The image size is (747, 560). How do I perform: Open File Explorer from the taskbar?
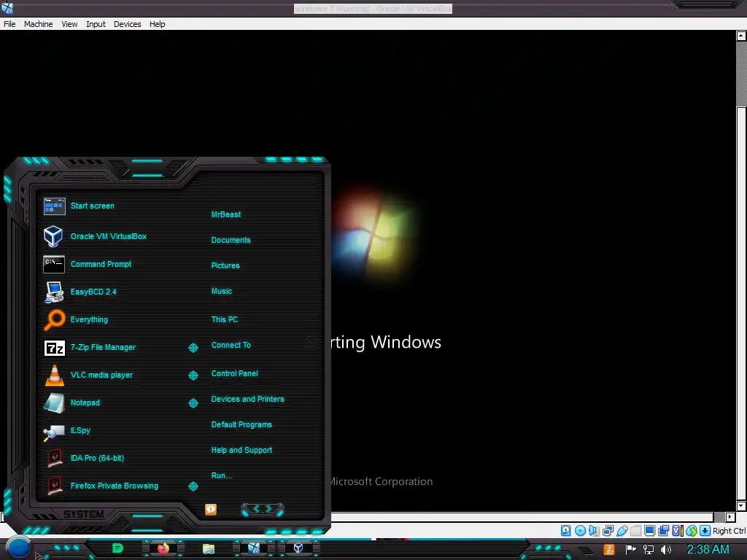[208, 549]
